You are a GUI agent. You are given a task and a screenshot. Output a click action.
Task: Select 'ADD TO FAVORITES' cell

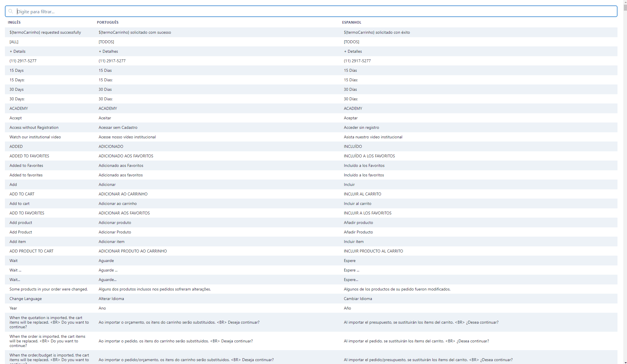pyautogui.click(x=27, y=213)
